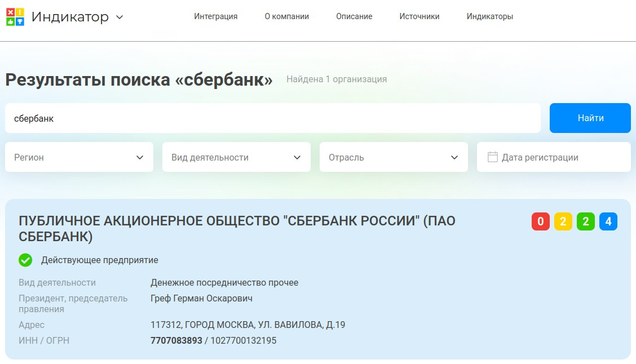Open the Интеграция menu item
Screen dimensions: 636x364
(215, 16)
